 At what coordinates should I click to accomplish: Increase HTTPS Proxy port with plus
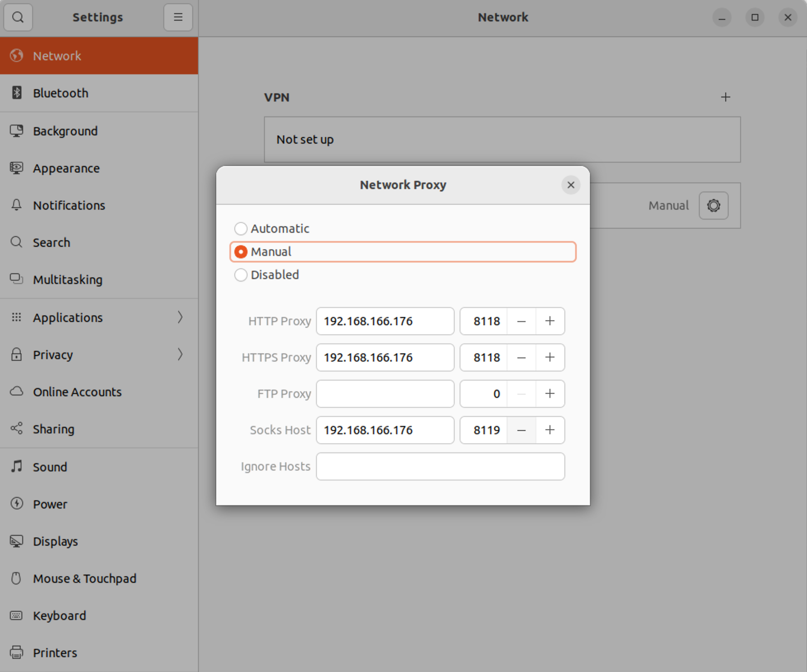(x=550, y=357)
